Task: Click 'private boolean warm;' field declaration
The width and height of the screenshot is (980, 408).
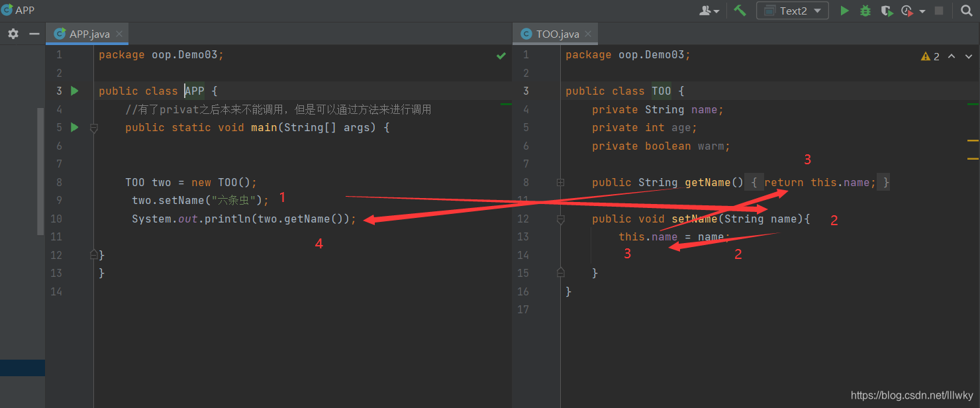Action: [x=661, y=146]
